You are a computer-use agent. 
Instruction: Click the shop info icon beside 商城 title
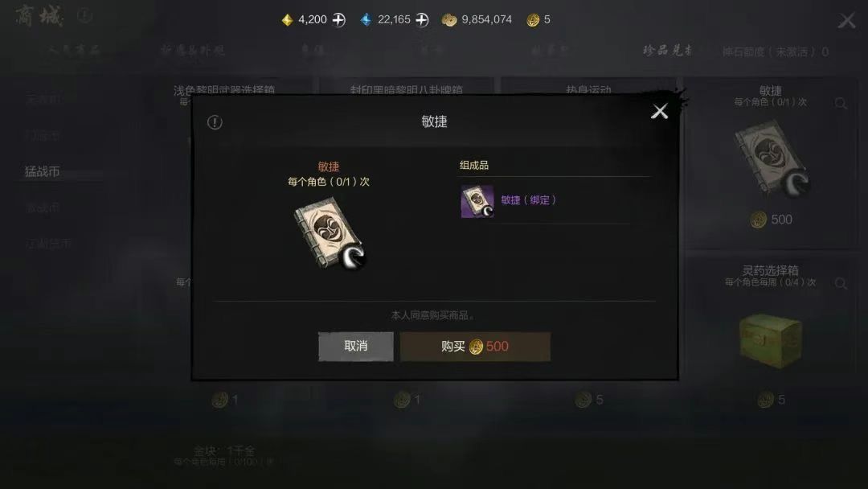(84, 16)
